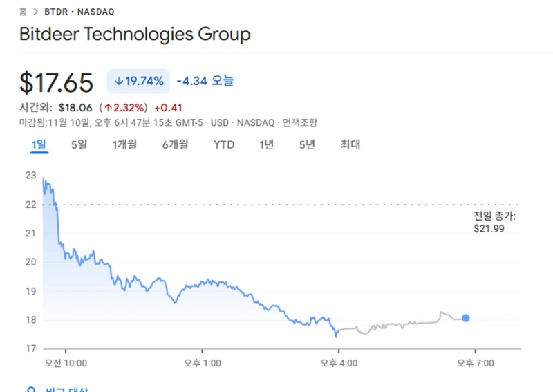
Task: Click the 오후 4:00 time axis label
Action: pyautogui.click(x=339, y=362)
